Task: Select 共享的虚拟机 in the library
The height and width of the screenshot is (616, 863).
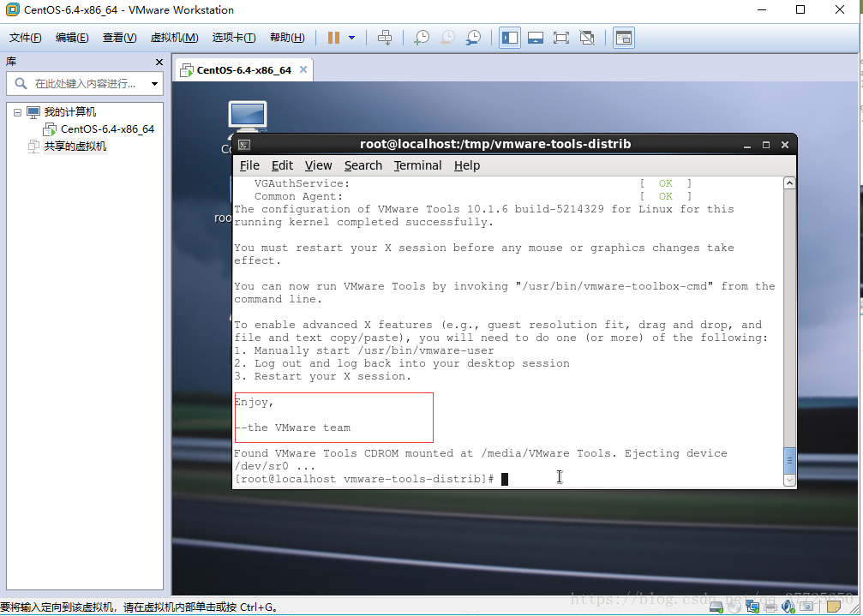Action: point(75,147)
